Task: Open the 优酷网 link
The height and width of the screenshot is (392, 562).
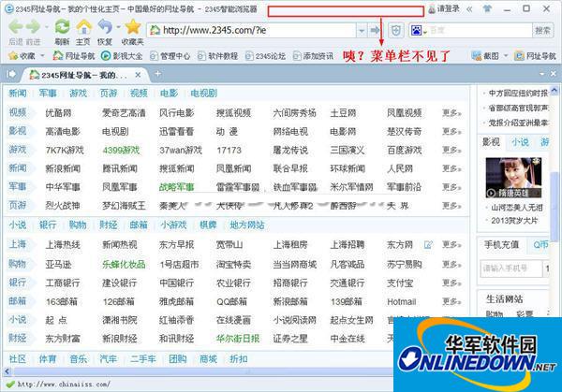Action: coord(58,113)
